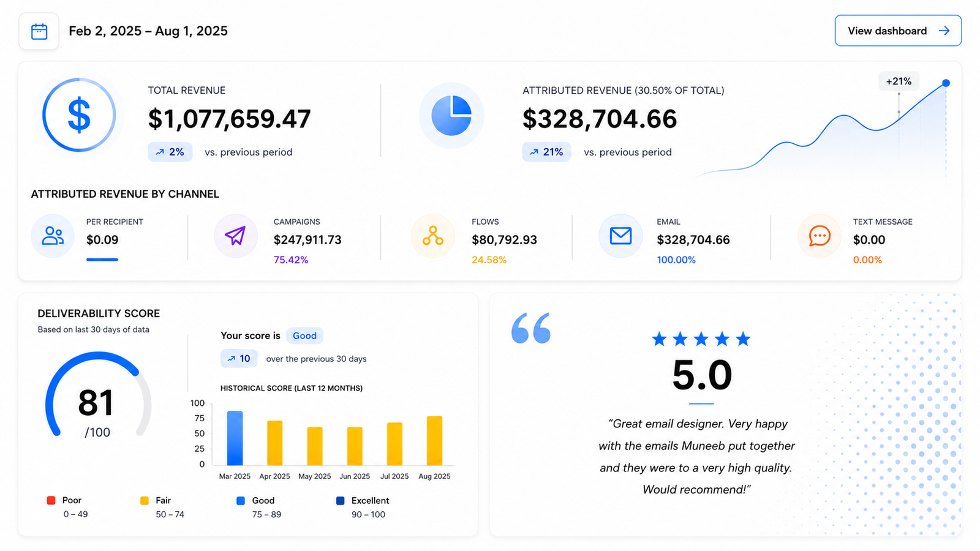
Task: Click the View dashboard button
Action: [x=898, y=31]
